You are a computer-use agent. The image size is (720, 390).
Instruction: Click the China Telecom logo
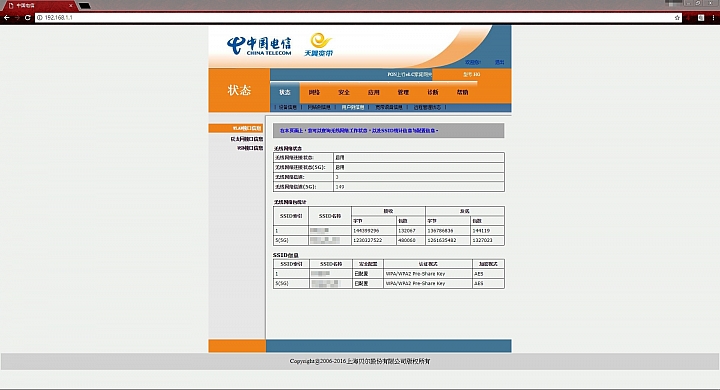(259, 45)
